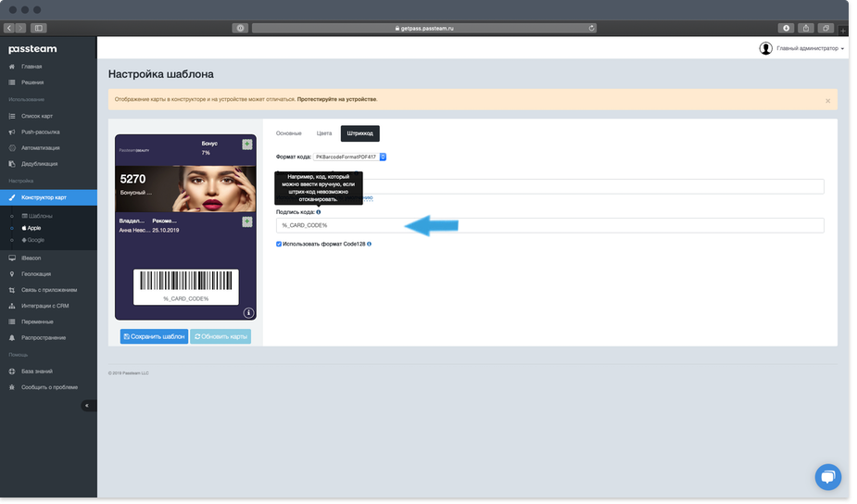
Task: Show all browser tabs icon
Action: pyautogui.click(x=826, y=29)
